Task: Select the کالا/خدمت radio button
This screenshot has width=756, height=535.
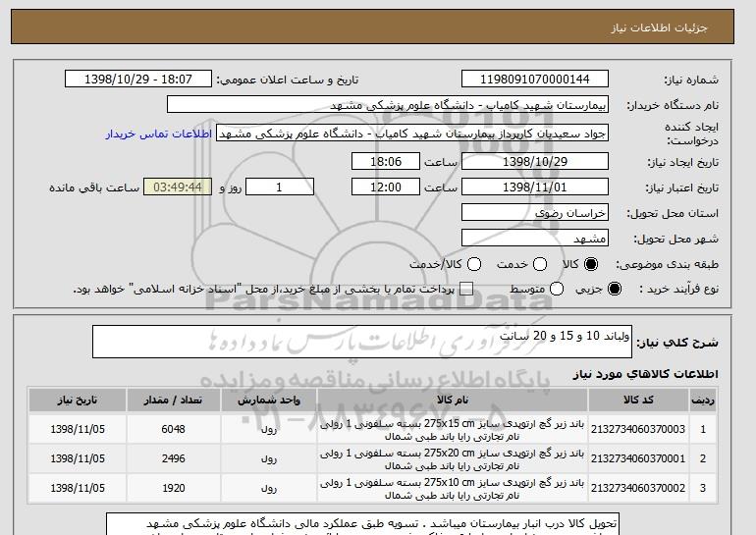Action: [474, 264]
